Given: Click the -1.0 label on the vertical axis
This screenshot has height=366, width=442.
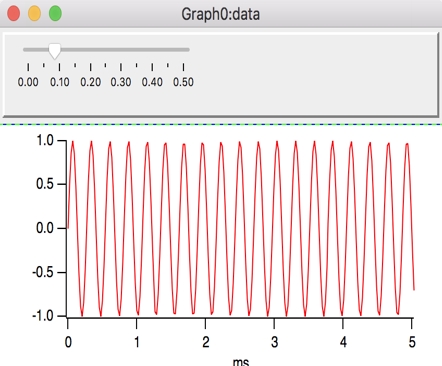Looking at the screenshot, I should click(43, 316).
